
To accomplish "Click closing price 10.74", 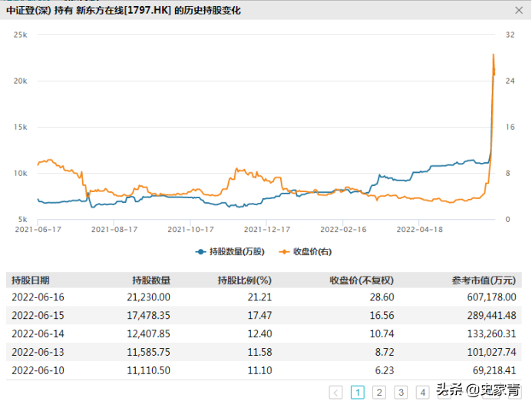I will (x=382, y=334).
